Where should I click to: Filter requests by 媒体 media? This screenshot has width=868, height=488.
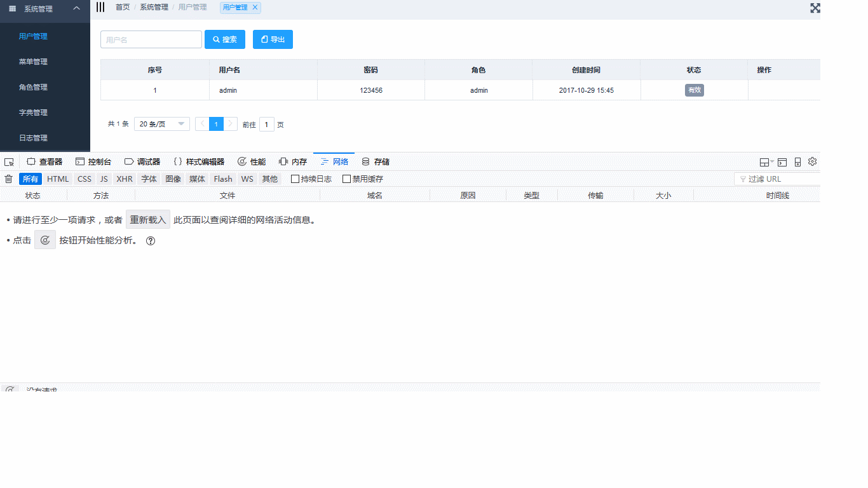coord(197,179)
